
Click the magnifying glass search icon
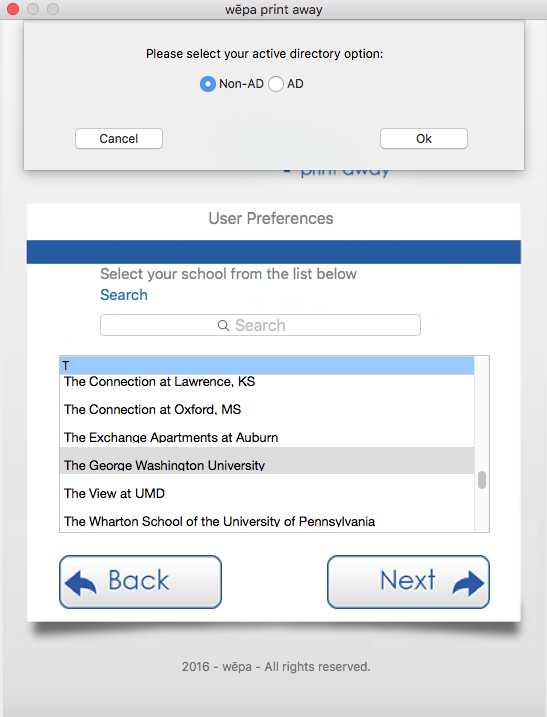223,326
